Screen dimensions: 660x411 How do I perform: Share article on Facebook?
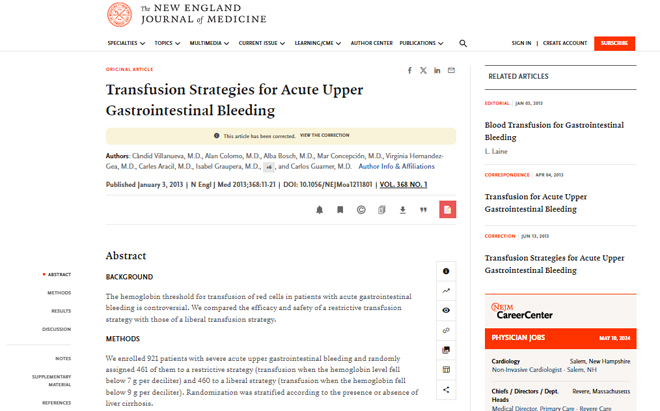coord(410,70)
